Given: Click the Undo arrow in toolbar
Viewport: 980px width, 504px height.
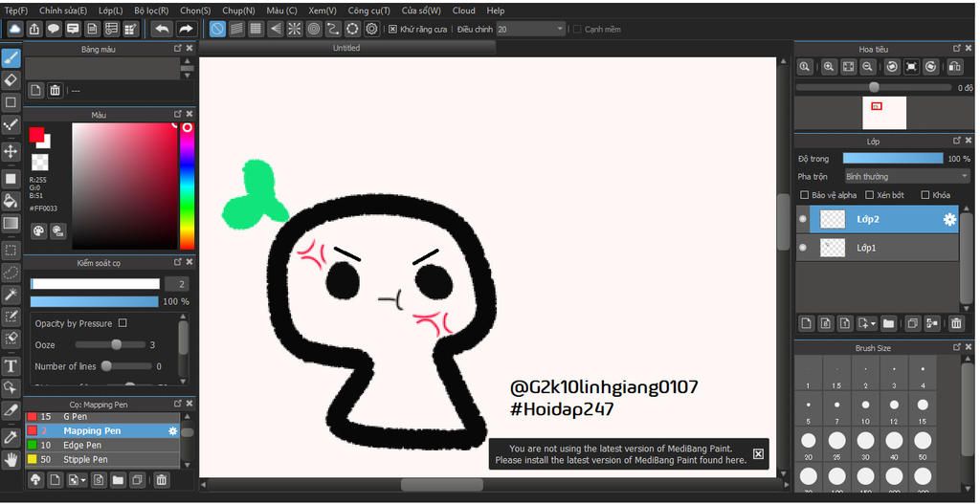Looking at the screenshot, I should 163,29.
